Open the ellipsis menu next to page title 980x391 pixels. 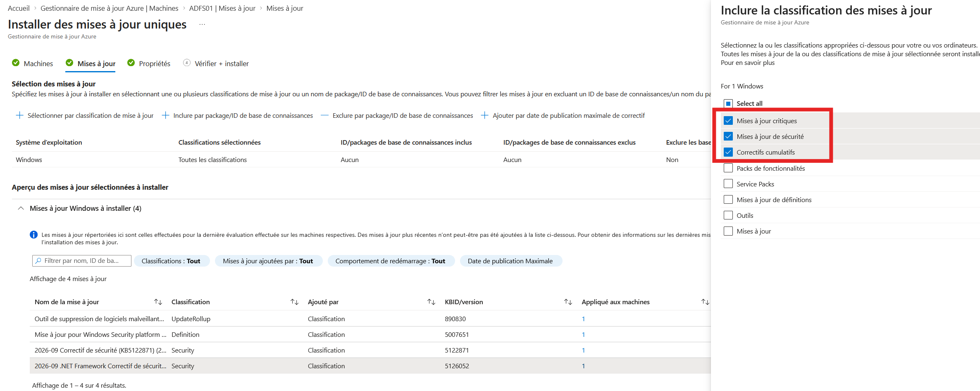click(x=202, y=24)
